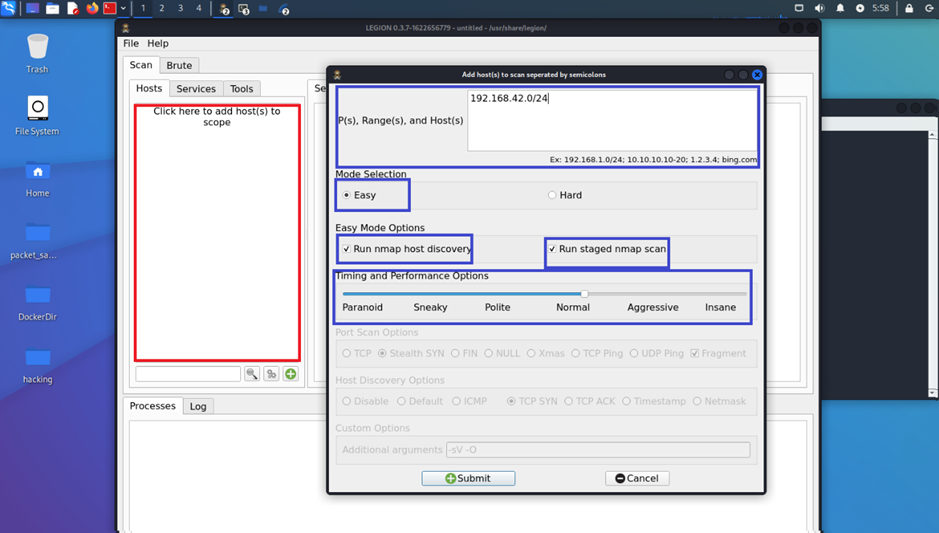Image resolution: width=939 pixels, height=533 pixels.
Task: Click the 5:58 panel clock
Action: [880, 8]
